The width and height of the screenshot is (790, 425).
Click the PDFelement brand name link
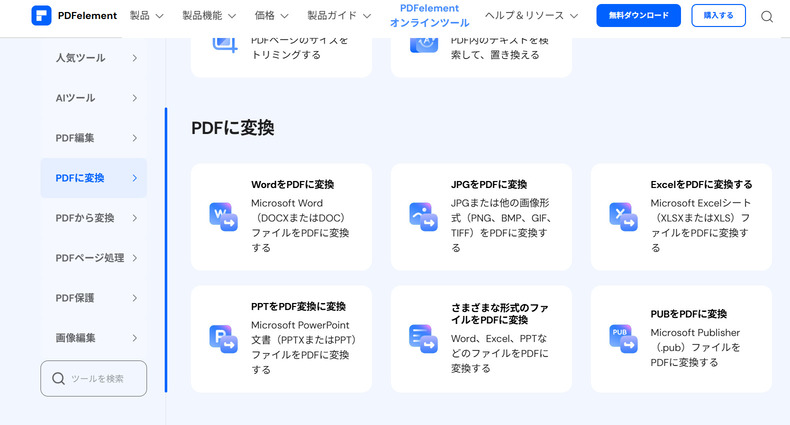pyautogui.click(x=87, y=16)
